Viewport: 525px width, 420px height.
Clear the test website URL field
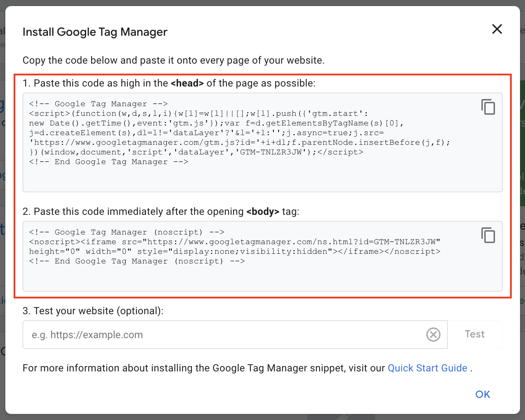tap(433, 335)
